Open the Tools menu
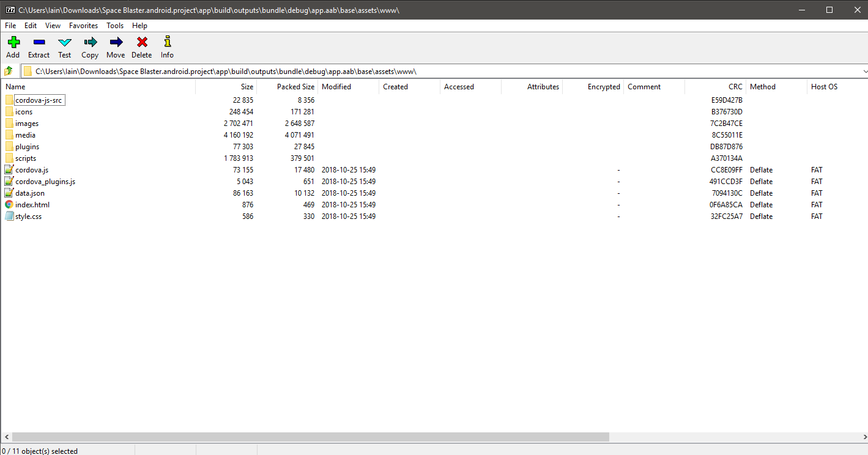This screenshot has height=455, width=868. (x=115, y=26)
